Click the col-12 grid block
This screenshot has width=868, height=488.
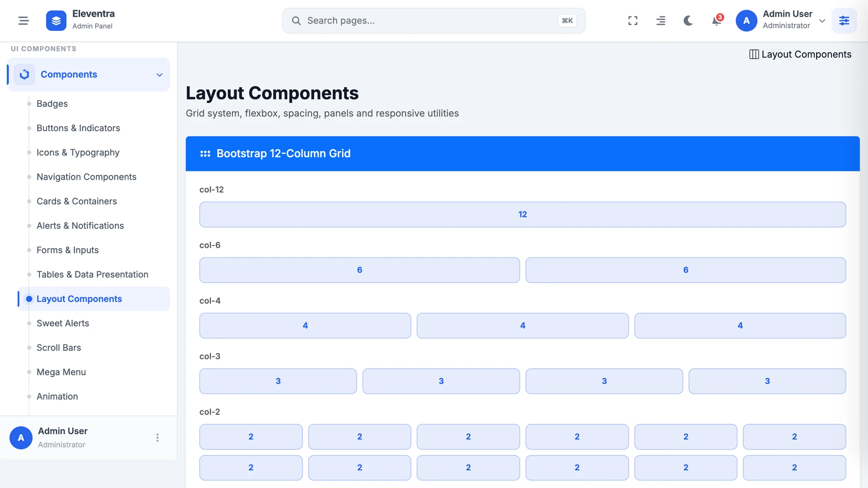(523, 214)
